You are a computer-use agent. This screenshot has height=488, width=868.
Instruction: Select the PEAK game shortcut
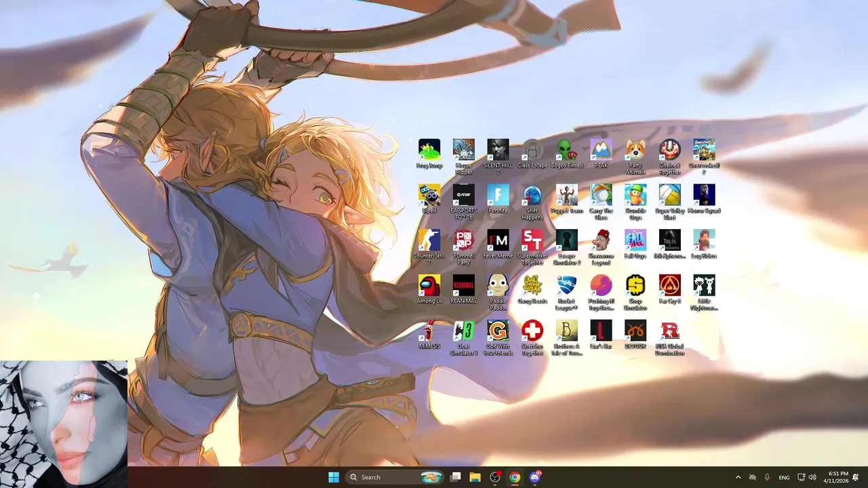click(x=601, y=154)
